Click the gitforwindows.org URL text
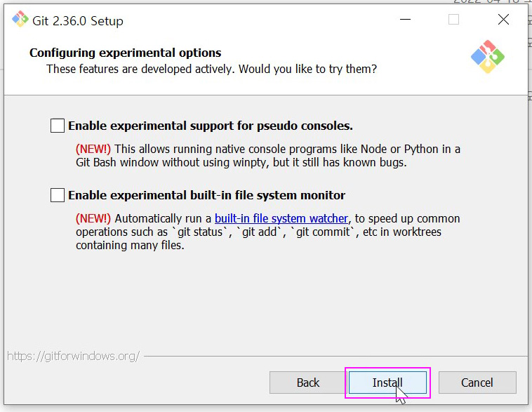 [73, 356]
